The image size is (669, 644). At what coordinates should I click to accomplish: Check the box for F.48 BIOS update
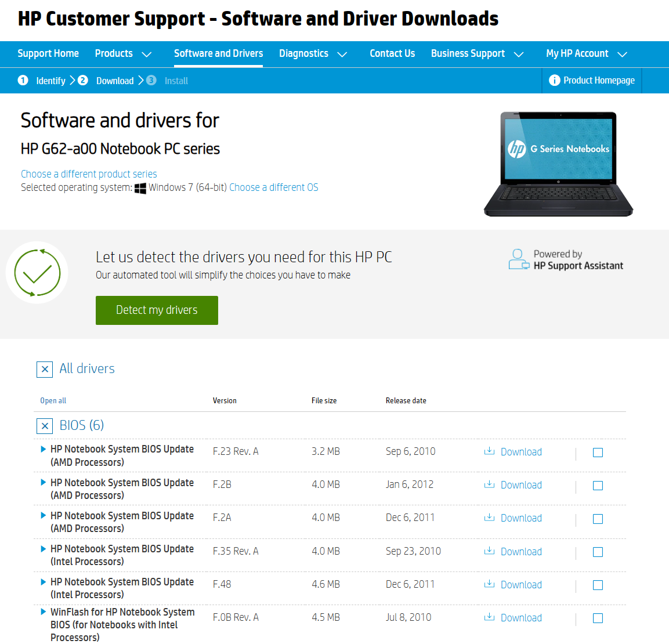tap(598, 585)
